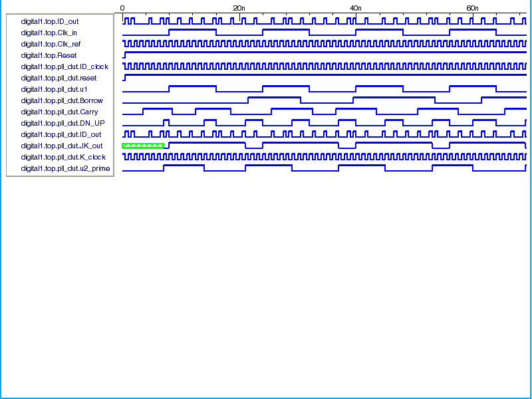Select the digital1.top.pll_dut.K_clock signal label
Viewport: 532px width, 399px height.
(x=63, y=157)
